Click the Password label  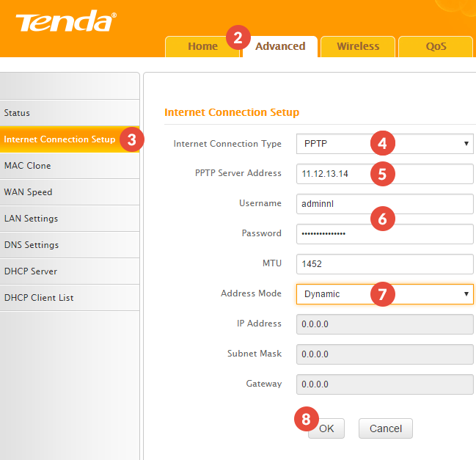[261, 233]
